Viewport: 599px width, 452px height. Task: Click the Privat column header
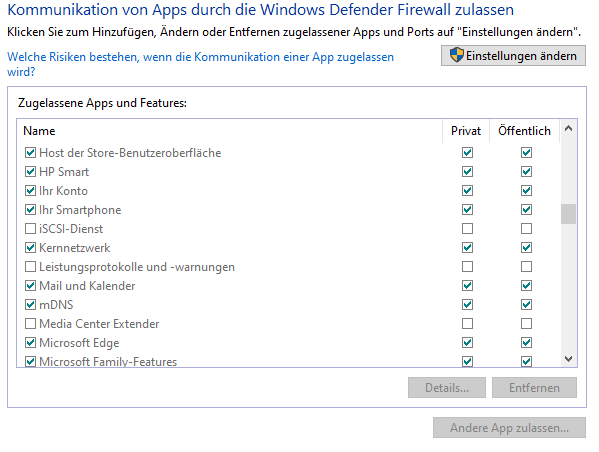pos(466,131)
